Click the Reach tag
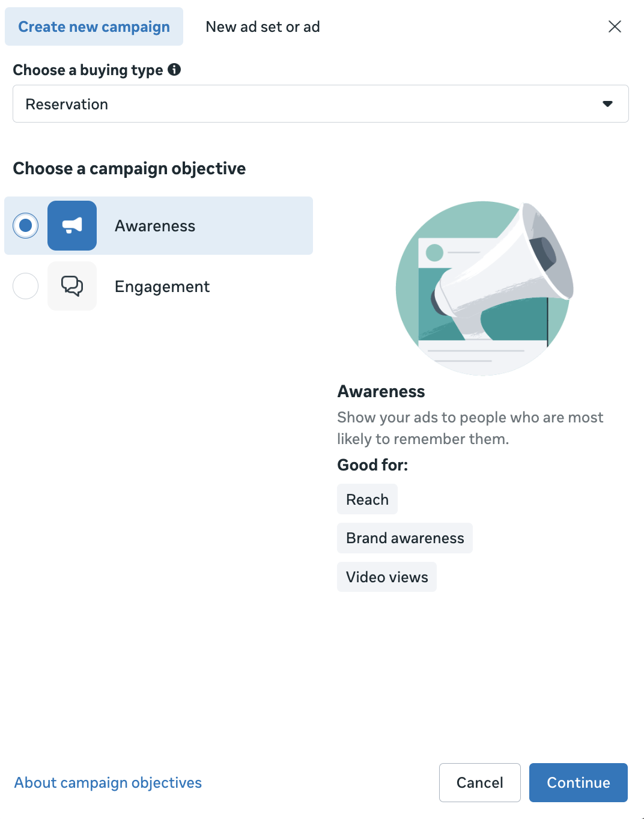Viewport: 644px width, 819px height. click(x=367, y=499)
